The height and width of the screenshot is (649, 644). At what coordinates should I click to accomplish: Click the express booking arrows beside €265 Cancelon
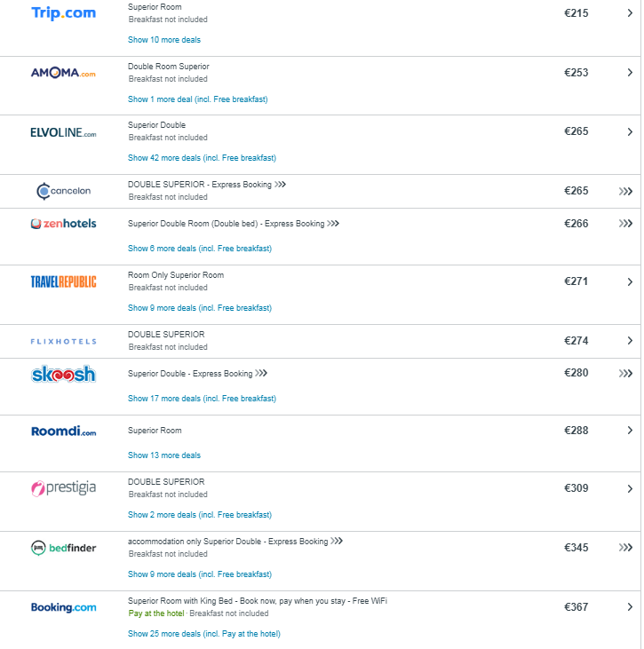click(626, 191)
